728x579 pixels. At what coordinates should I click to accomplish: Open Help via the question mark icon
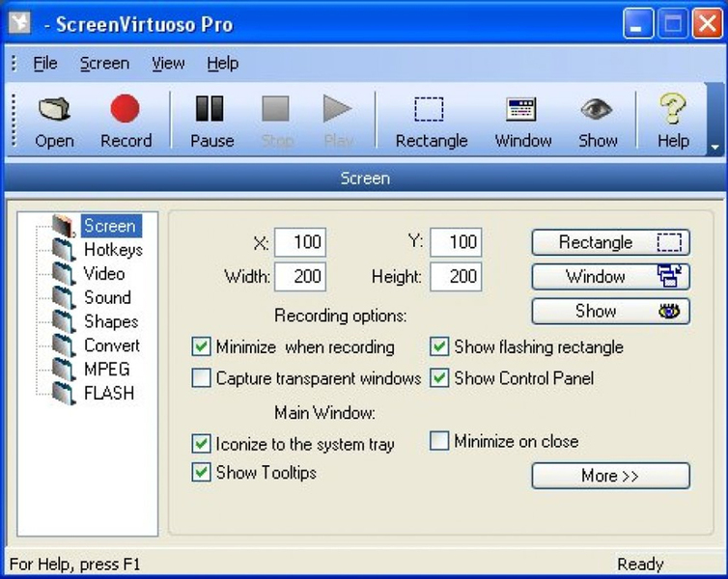(x=673, y=108)
